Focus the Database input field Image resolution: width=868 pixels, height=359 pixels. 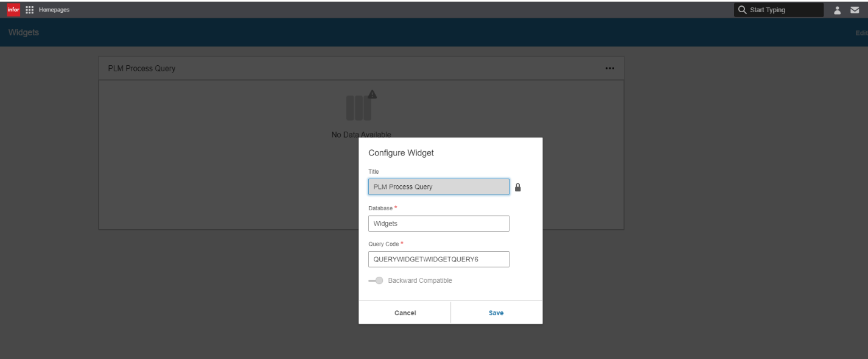tap(438, 224)
